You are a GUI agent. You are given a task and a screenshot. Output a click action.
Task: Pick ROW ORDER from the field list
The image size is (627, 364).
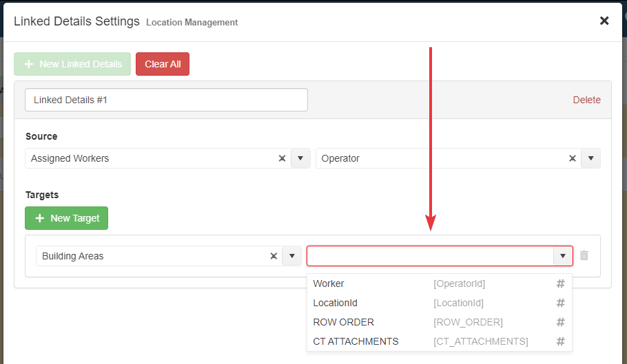point(343,322)
